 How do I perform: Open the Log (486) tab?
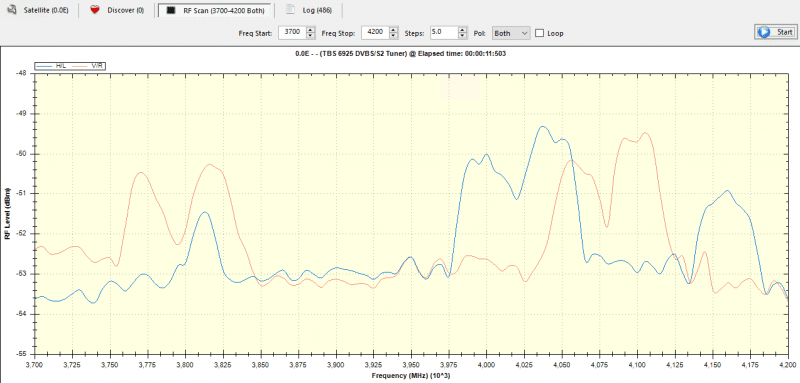tap(309, 10)
